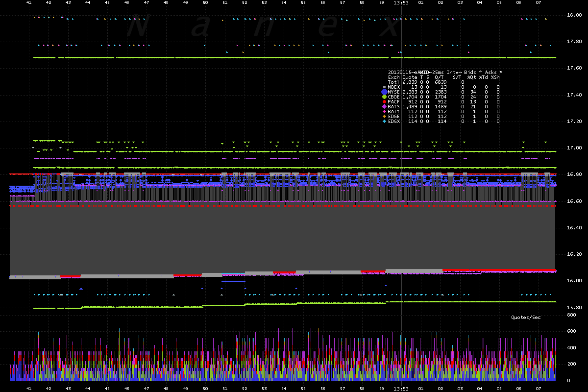Click the '%Sh' legend column header
The width and height of the screenshot is (588, 392).
[495, 77]
